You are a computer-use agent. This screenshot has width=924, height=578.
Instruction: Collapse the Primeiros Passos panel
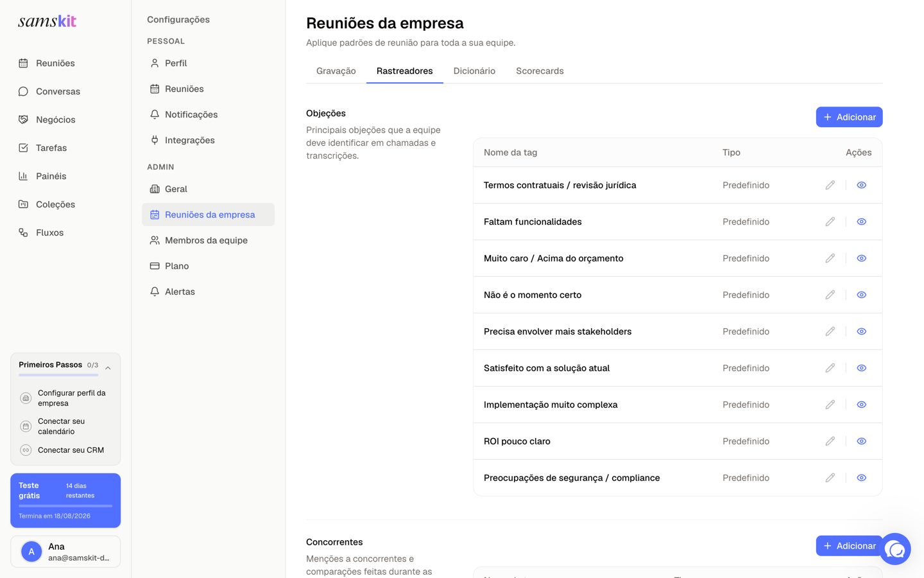108,368
